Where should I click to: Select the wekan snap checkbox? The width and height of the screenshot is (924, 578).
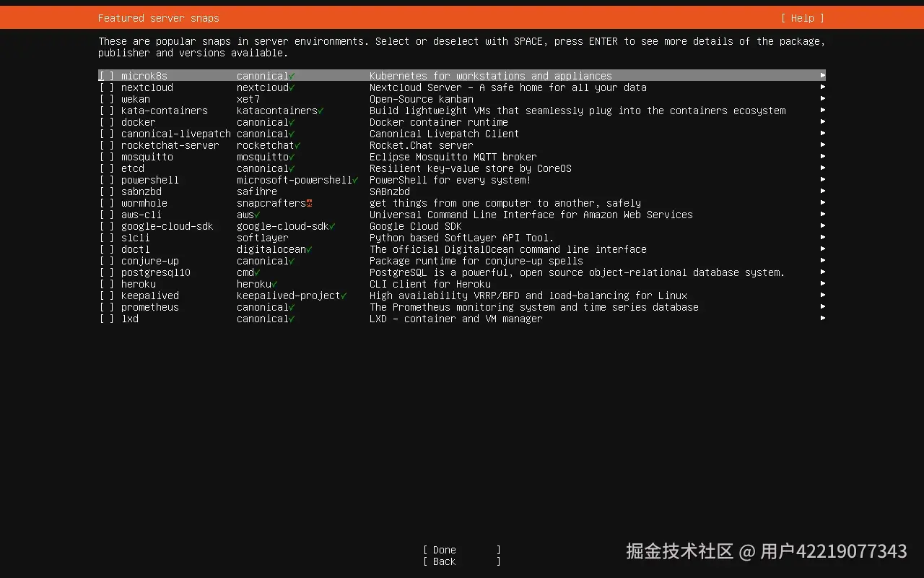click(105, 99)
